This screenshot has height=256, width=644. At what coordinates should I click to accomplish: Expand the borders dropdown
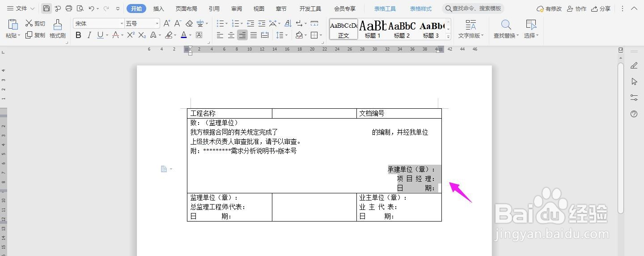(x=321, y=35)
